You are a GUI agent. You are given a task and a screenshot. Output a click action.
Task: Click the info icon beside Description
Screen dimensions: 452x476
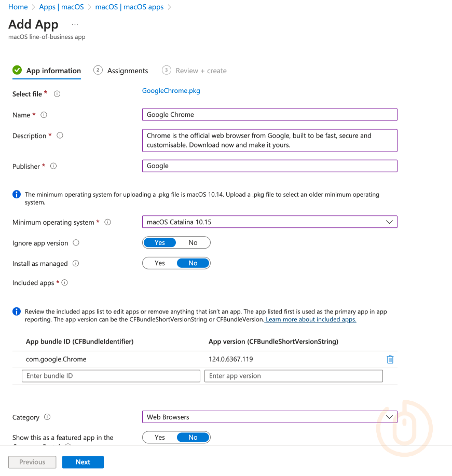point(60,135)
